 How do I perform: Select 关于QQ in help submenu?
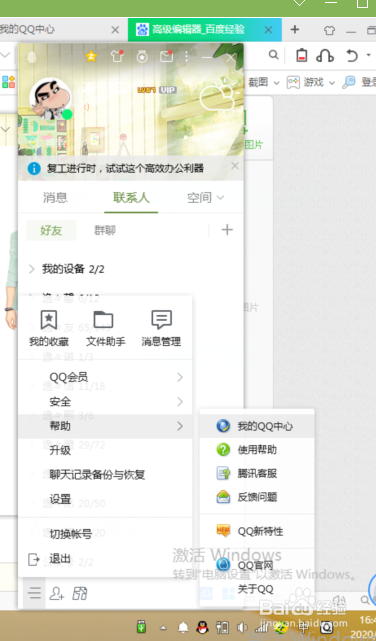pyautogui.click(x=257, y=589)
